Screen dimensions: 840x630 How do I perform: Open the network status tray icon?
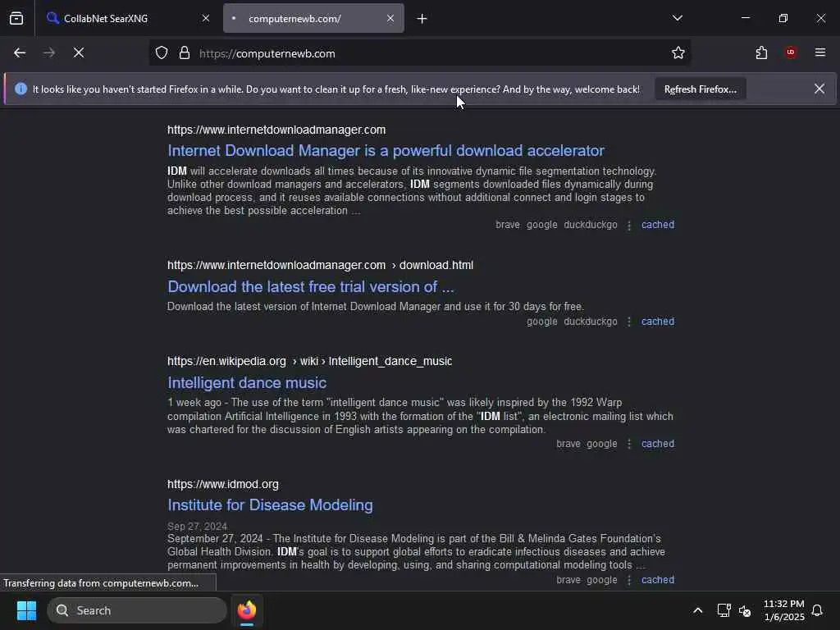tap(724, 610)
